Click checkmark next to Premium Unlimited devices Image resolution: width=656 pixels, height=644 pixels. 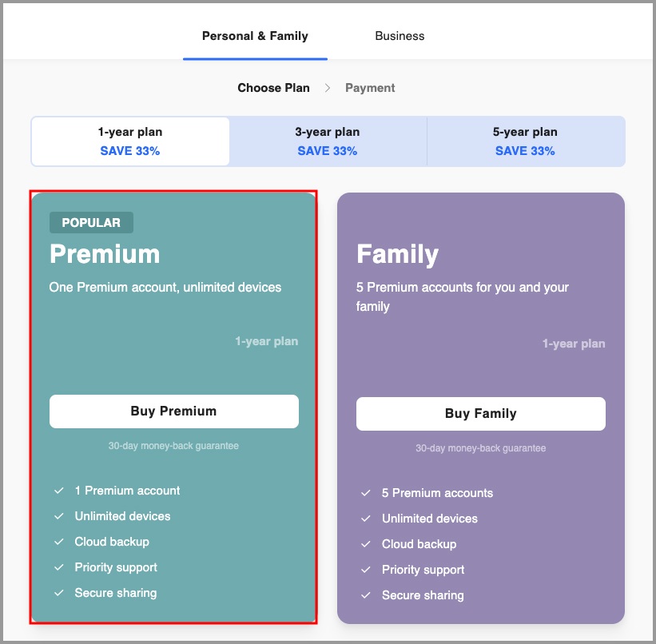pyautogui.click(x=58, y=516)
